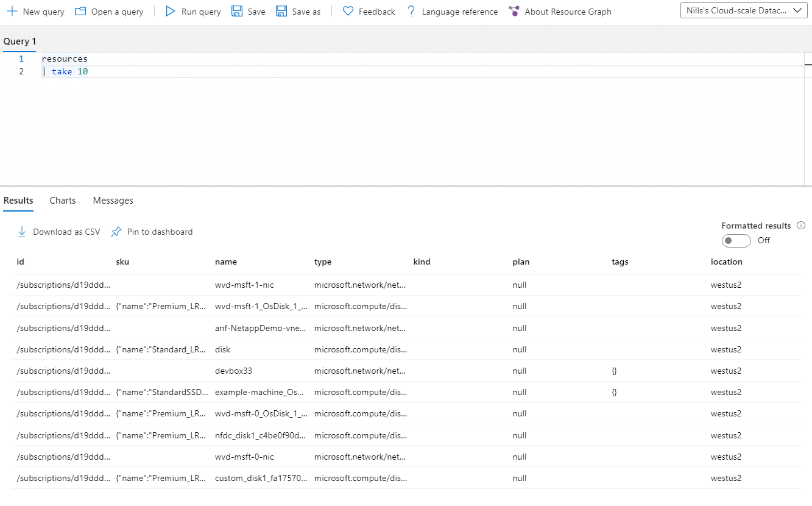Sort by the location column header

726,262
